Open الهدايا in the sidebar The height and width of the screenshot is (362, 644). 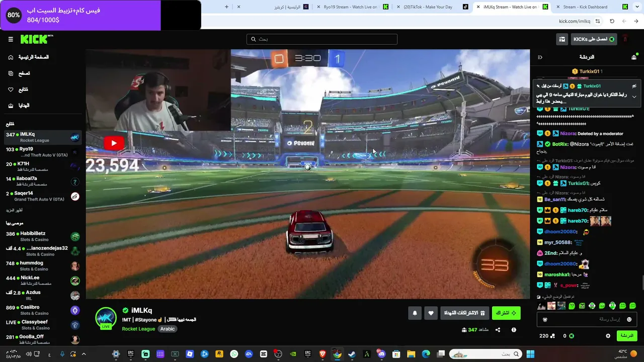[x=19, y=106]
